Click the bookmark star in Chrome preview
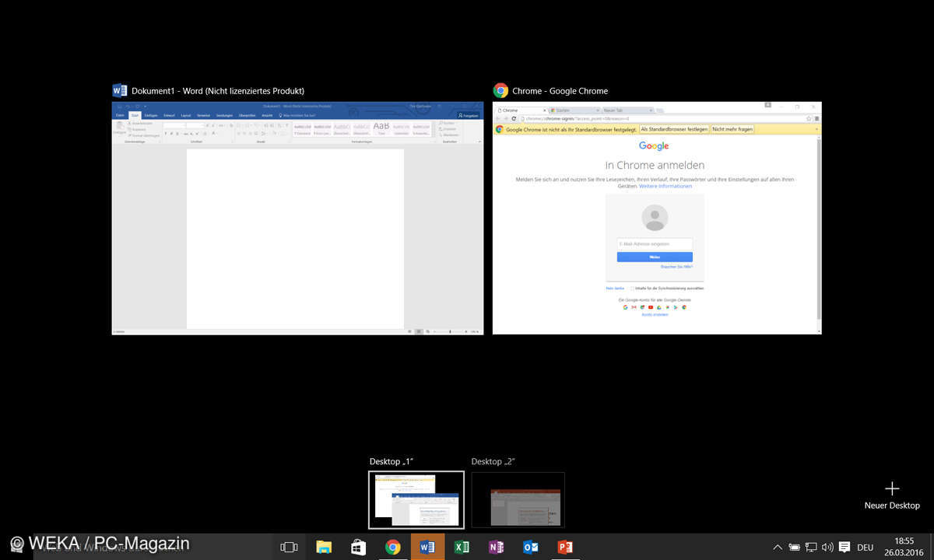 [x=809, y=119]
